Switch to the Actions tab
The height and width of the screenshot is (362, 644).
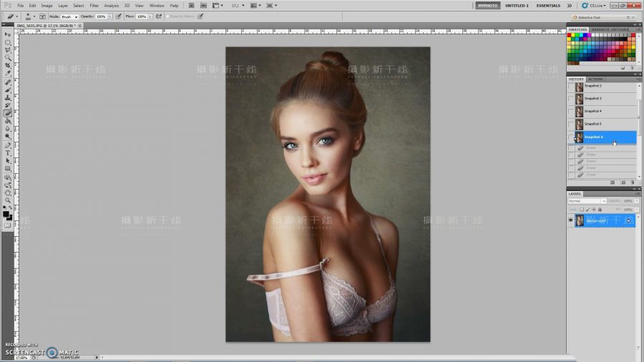click(x=595, y=79)
